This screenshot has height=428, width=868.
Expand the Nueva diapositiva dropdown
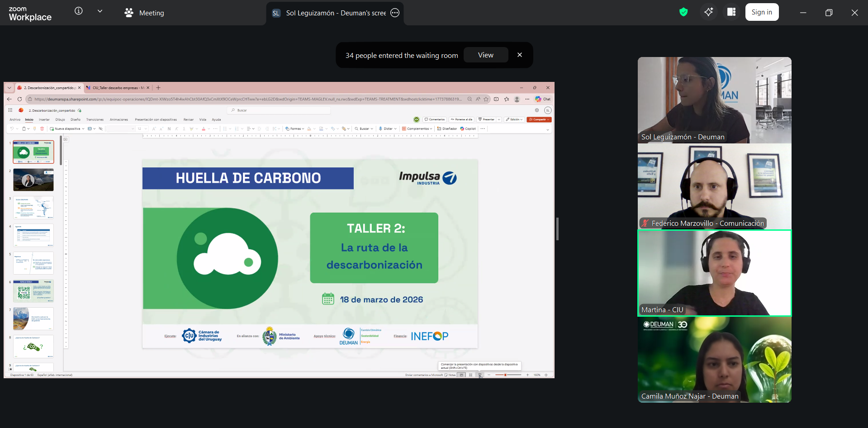tap(83, 129)
